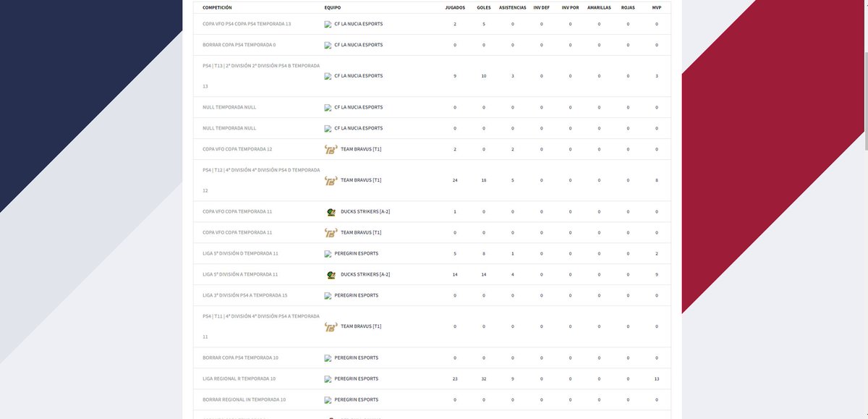This screenshot has width=868, height=419.
Task: Select TEAM BRAVUS [T1] in Copa Temporada 12 row
Action: [361, 149]
